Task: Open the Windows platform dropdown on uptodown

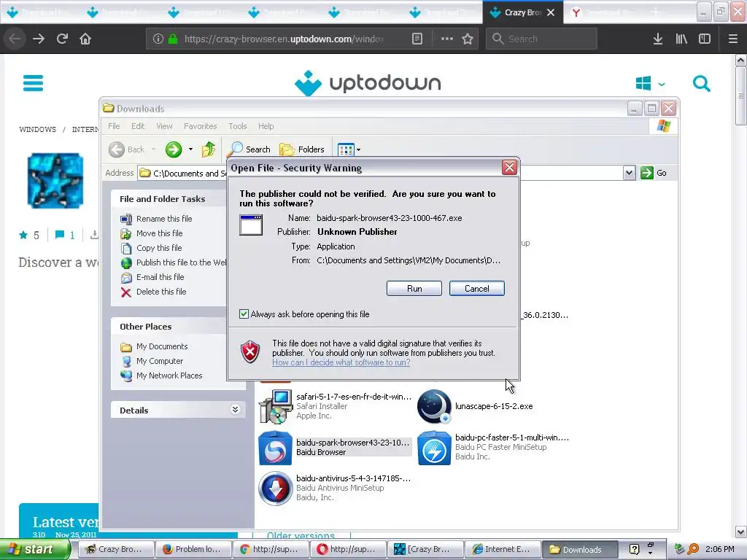Action: pyautogui.click(x=650, y=83)
